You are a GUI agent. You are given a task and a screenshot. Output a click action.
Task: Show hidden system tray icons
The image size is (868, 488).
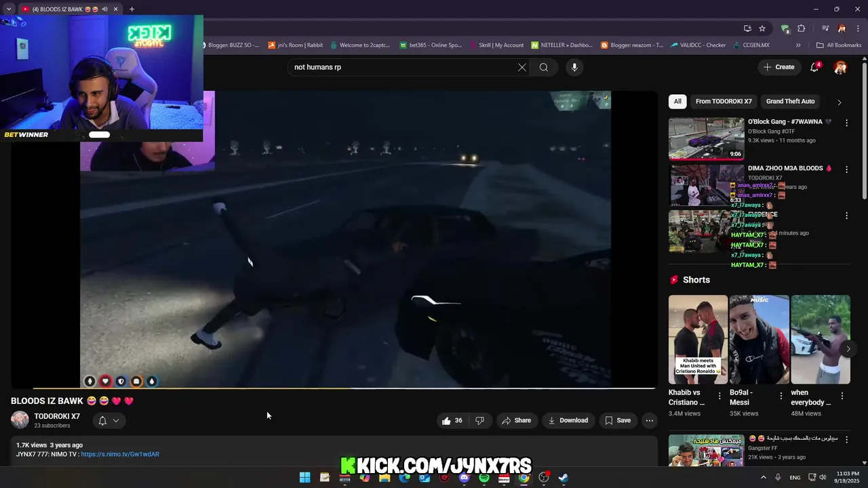point(764,477)
